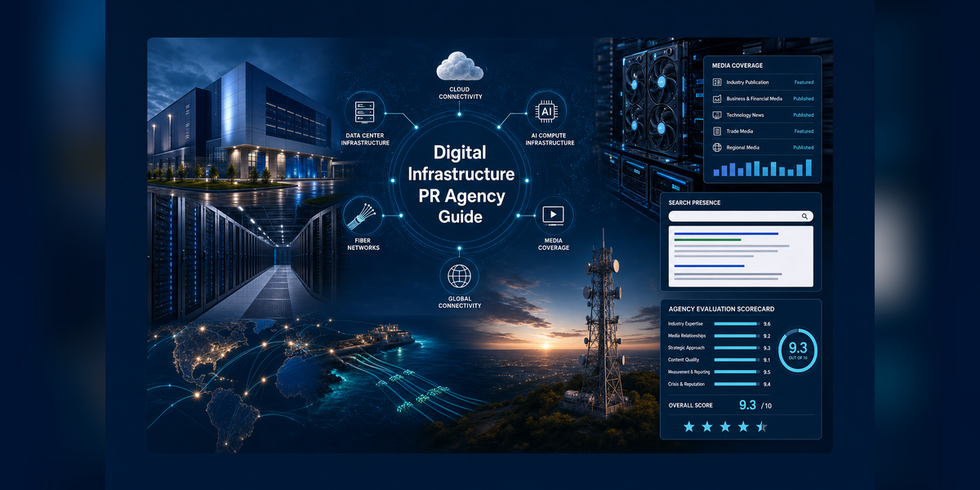Click the "MEDIA COVERAGE" label under the play icon
This screenshot has height=490, width=980.
(x=553, y=243)
